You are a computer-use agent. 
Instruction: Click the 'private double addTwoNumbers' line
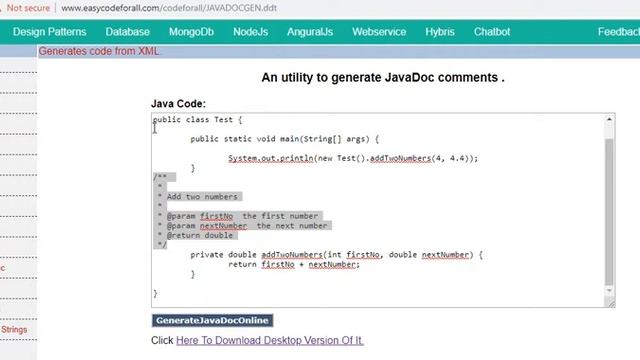coord(337,255)
